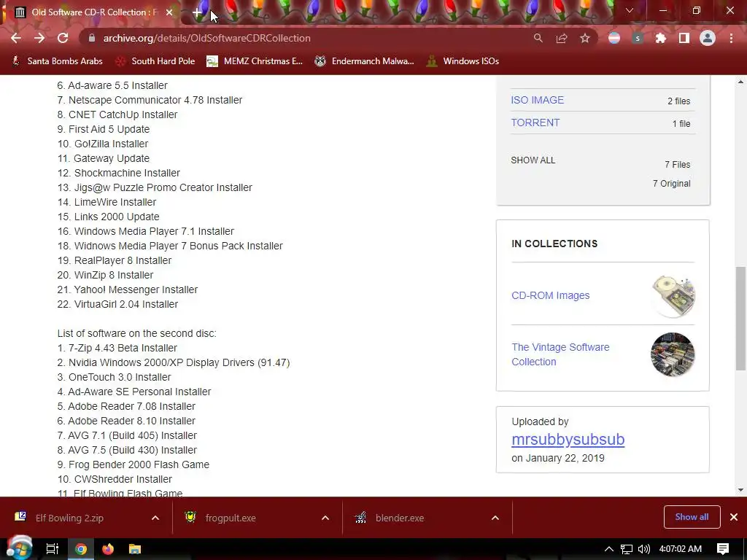Open Santa Bombs Arabs bookmark
The image size is (747, 560).
58,61
